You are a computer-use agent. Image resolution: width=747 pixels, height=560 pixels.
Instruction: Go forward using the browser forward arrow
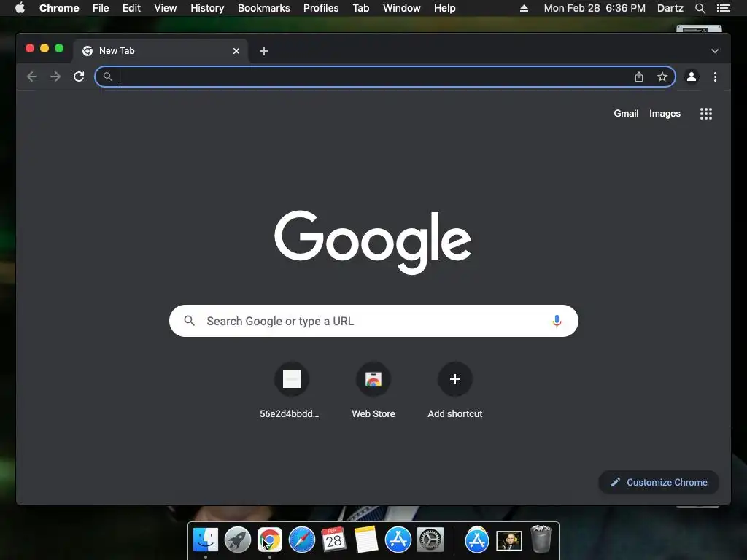[55, 77]
